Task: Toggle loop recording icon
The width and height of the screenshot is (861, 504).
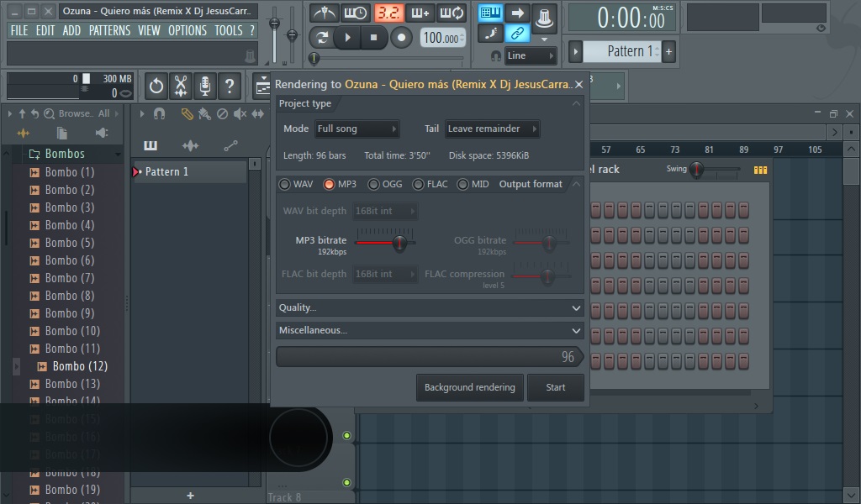Action: (452, 13)
